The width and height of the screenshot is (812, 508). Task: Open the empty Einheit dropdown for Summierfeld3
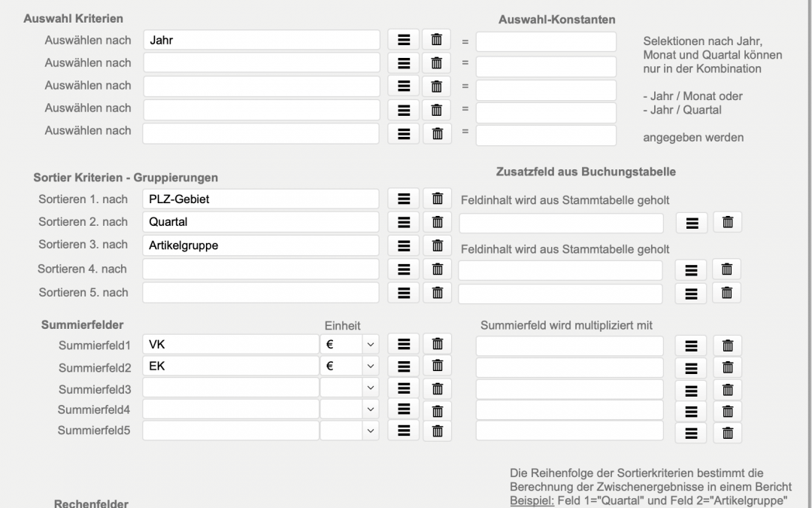tap(369, 388)
